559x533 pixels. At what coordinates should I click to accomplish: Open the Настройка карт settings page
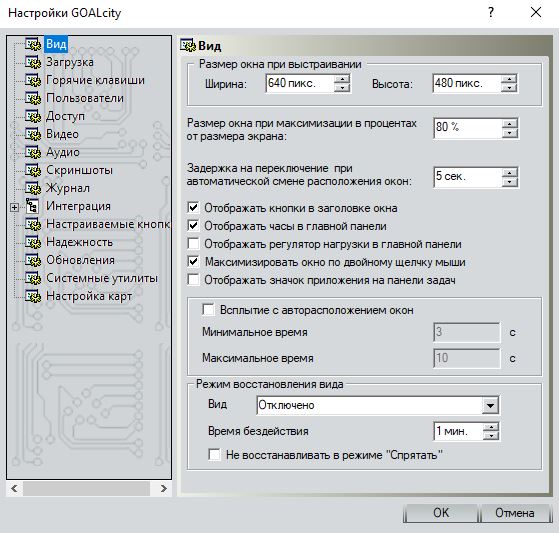coord(89,296)
